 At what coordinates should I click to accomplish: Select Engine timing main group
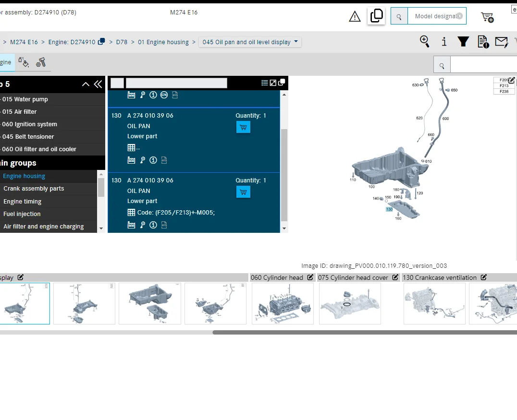click(23, 201)
